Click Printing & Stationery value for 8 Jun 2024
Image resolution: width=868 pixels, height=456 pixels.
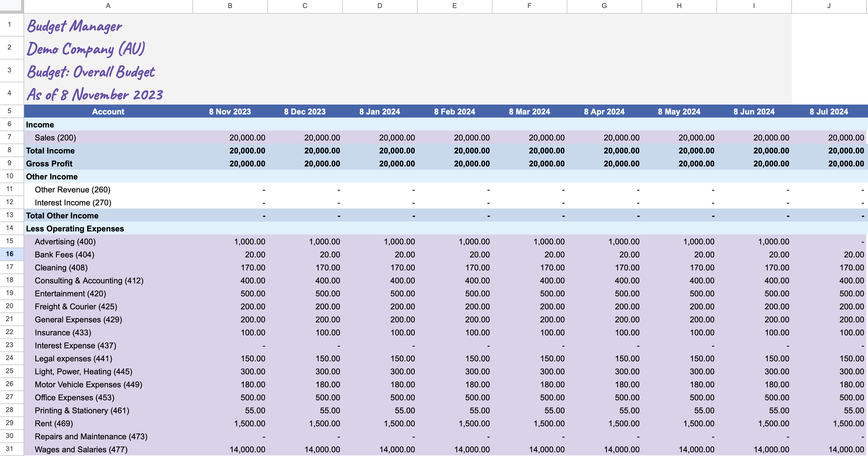[x=754, y=410]
